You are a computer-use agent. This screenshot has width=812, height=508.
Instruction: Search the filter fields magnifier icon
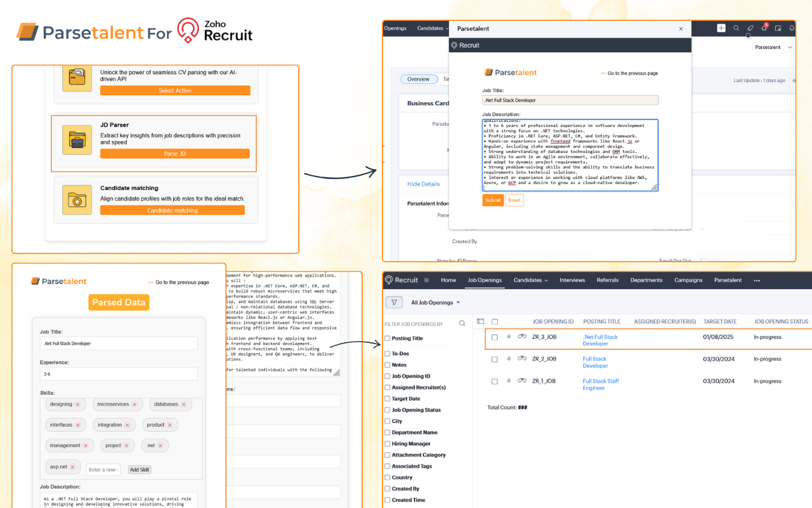[462, 324]
